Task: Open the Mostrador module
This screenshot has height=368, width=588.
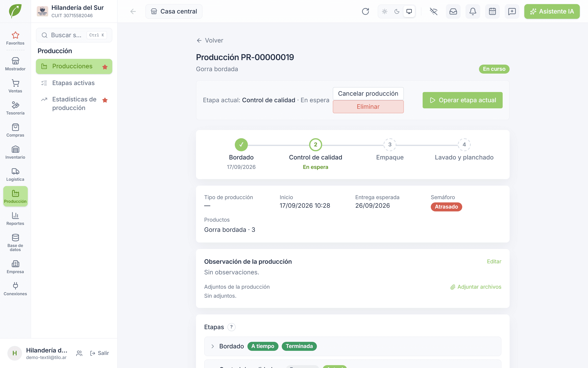Action: (x=15, y=64)
